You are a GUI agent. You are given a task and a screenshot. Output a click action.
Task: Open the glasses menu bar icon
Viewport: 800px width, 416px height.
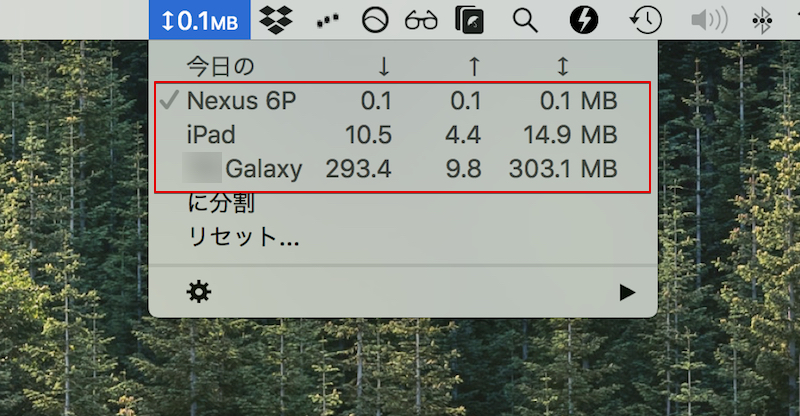point(421,21)
